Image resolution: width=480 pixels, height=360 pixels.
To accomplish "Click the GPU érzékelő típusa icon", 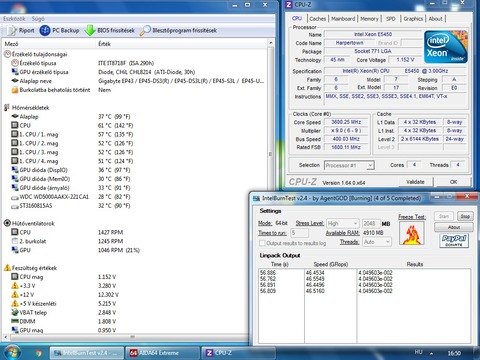I will pyautogui.click(x=15, y=72).
